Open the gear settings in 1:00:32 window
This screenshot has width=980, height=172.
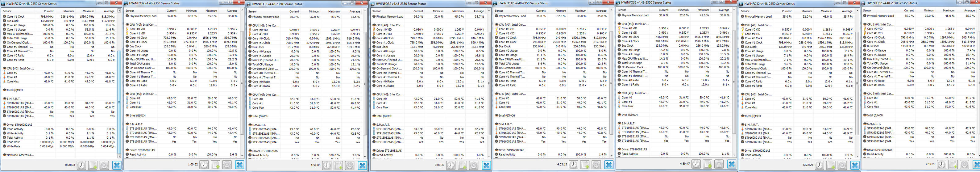(227, 164)
